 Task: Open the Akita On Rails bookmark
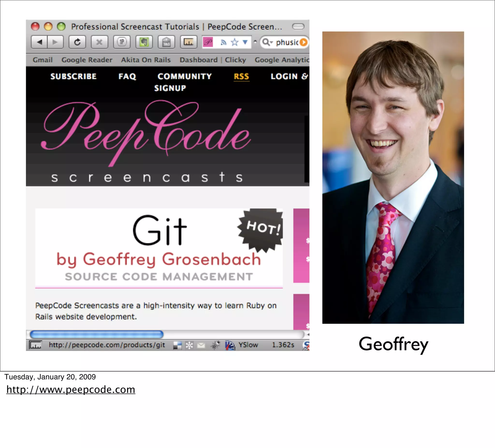click(x=146, y=60)
